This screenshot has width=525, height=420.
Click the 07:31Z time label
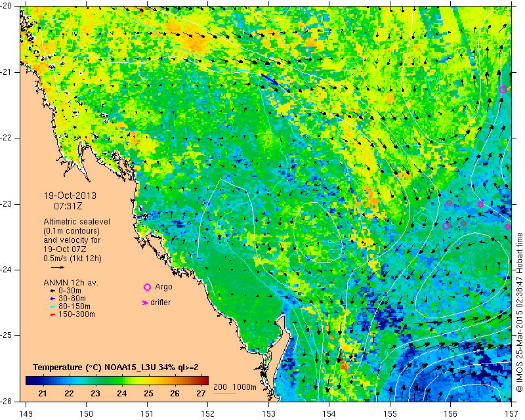[x=68, y=206]
